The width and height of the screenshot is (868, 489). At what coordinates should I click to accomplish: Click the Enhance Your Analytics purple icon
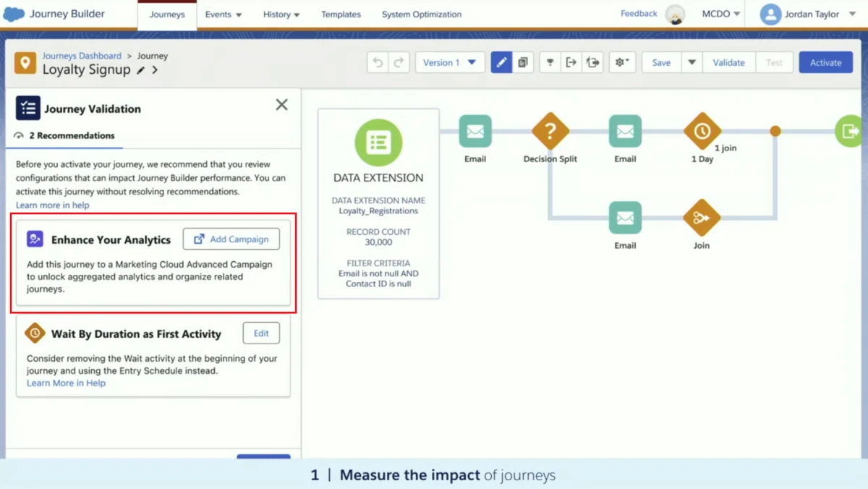coord(35,239)
